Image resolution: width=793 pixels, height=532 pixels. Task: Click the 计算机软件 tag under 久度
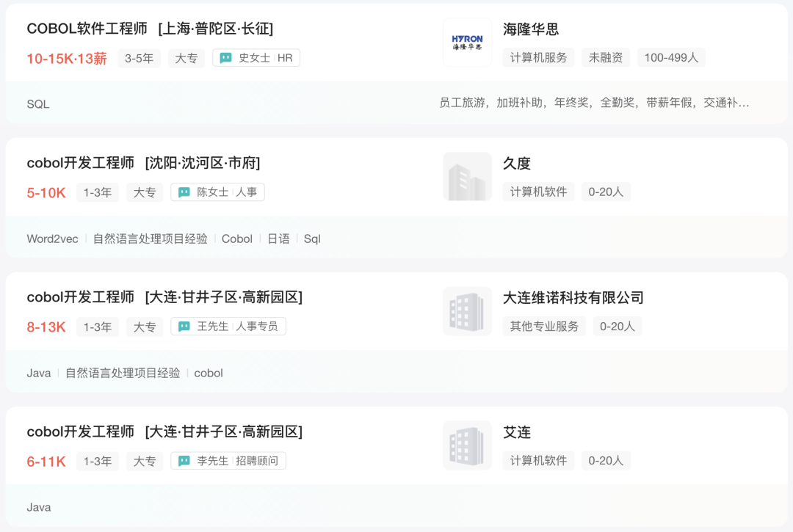[539, 192]
